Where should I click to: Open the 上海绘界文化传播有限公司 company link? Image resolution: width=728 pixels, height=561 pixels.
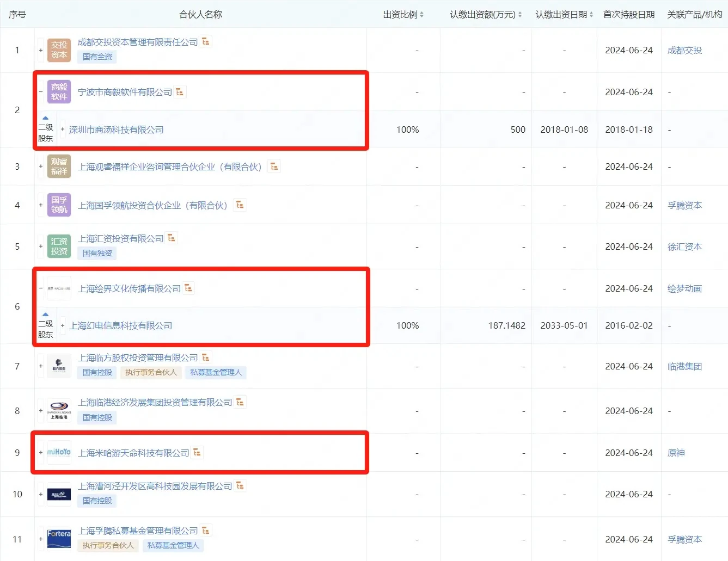tap(129, 288)
